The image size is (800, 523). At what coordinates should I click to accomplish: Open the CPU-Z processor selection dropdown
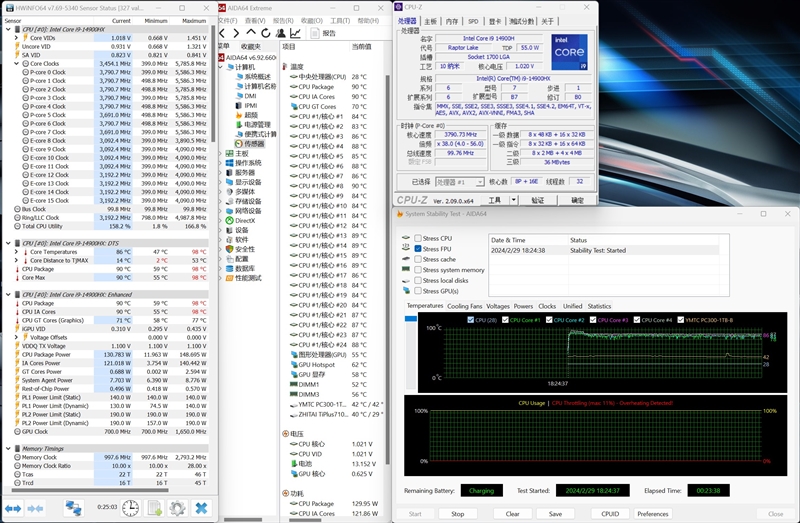pyautogui.click(x=460, y=182)
